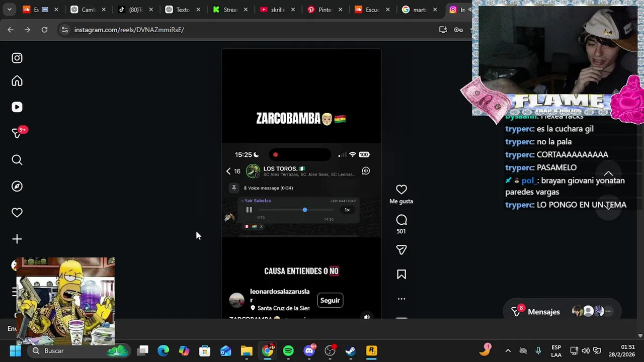Open direct messages with 9+ badge
This screenshot has height=362, width=644.
[x=17, y=133]
